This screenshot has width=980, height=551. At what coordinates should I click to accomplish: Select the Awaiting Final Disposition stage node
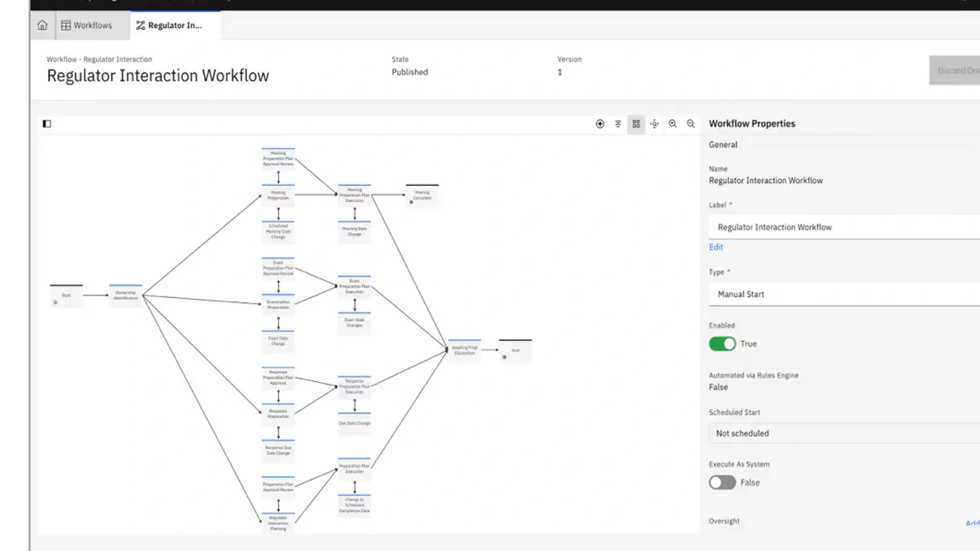click(x=464, y=350)
